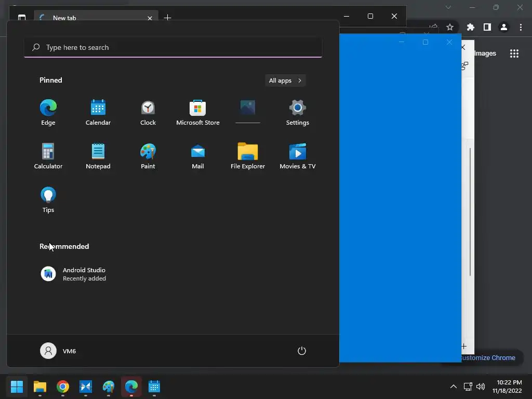
Task: Open Chrome tab search chevron
Action: click(x=448, y=7)
